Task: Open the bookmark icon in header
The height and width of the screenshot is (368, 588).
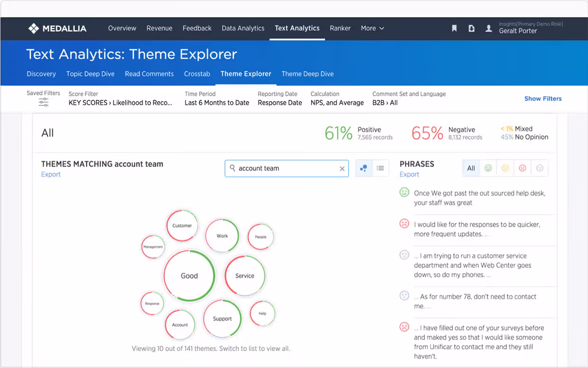Action: click(454, 28)
